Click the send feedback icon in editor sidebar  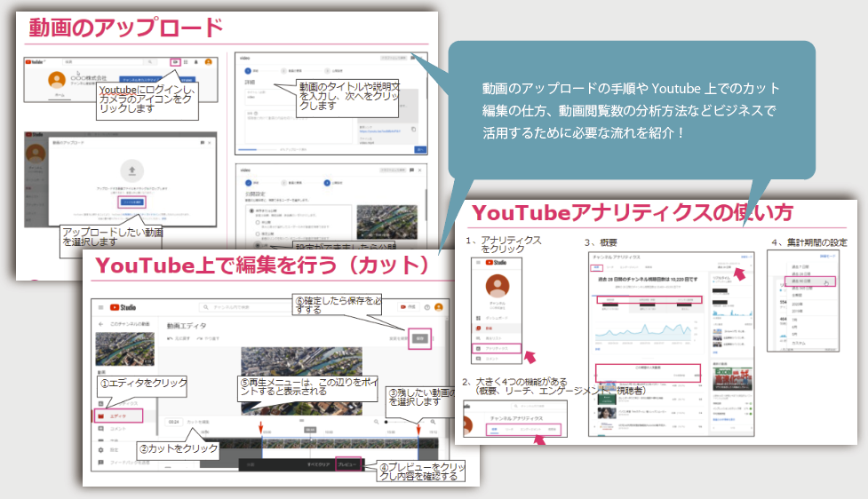click(x=100, y=463)
